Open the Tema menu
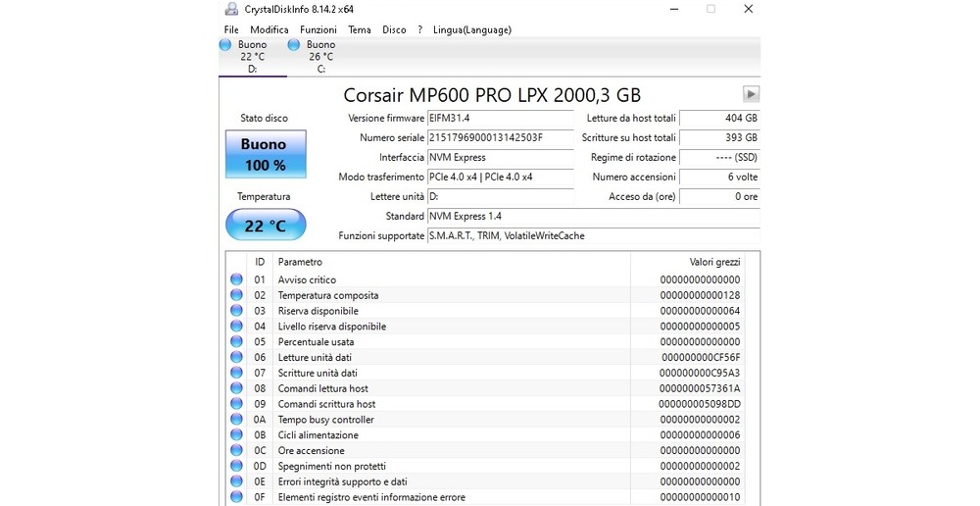The image size is (980, 506). (360, 29)
